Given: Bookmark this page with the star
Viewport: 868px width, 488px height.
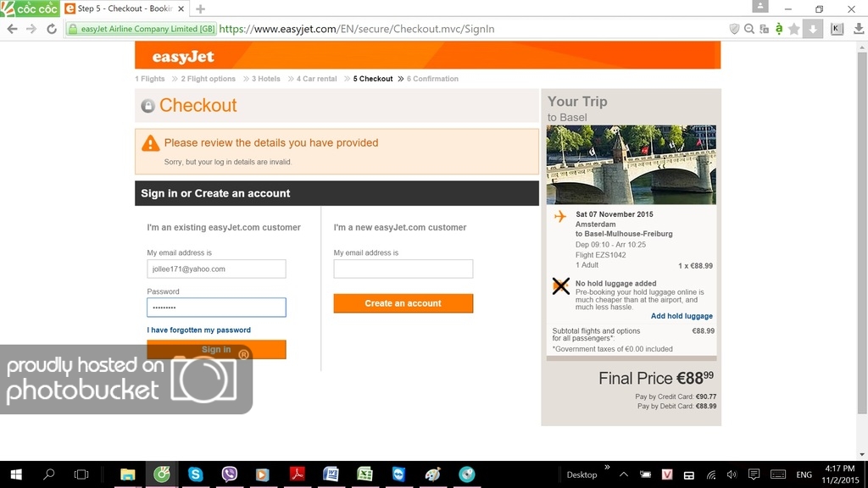Looking at the screenshot, I should click(793, 29).
